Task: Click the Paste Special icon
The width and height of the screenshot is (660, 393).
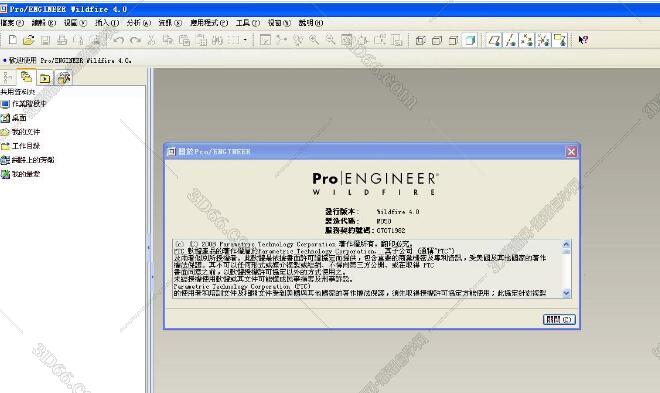Action: coord(201,40)
